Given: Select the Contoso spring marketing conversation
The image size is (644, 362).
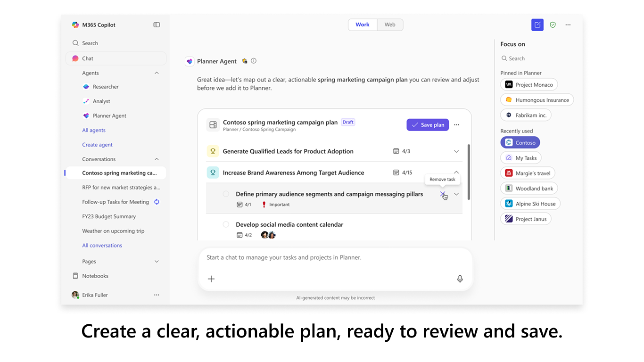Looking at the screenshot, I should click(116, 173).
